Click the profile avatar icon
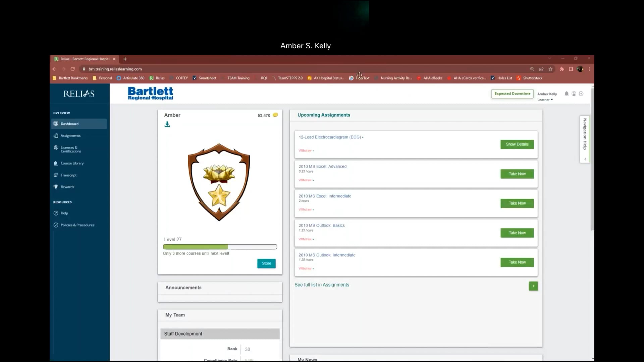 point(574,94)
